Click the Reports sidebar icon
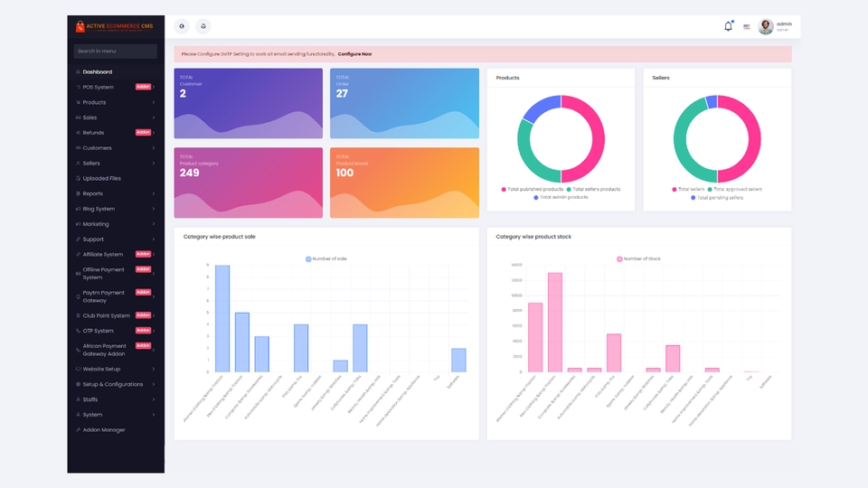The image size is (868, 488). (x=78, y=193)
